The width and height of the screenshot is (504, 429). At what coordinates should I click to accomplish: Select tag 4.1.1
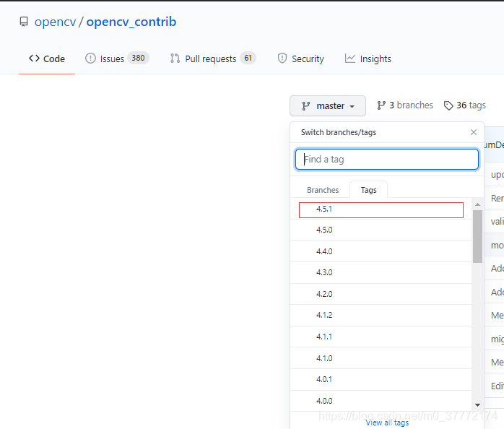click(381, 337)
